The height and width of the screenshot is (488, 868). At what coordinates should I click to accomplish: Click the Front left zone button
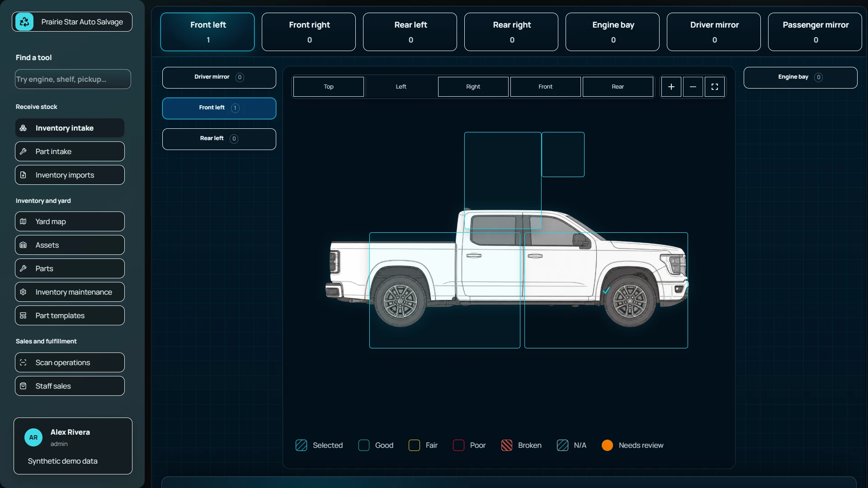pos(219,108)
